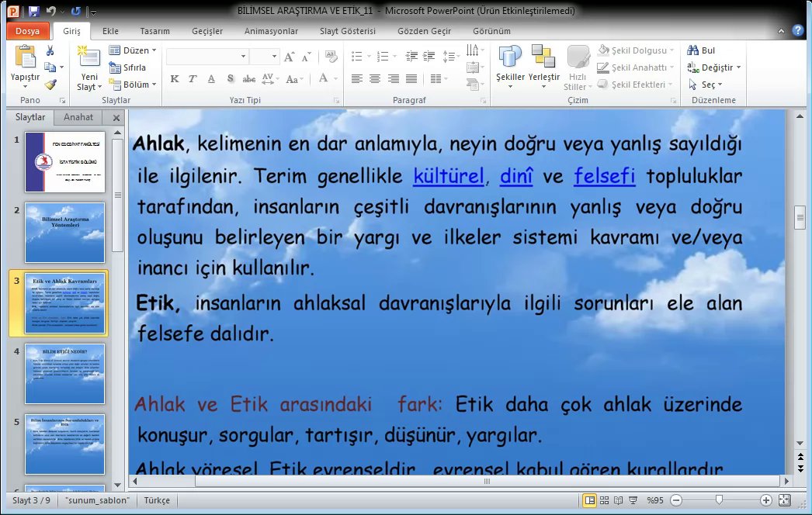The width and height of the screenshot is (812, 515).
Task: Click the Cut scissors icon
Action: click(50, 50)
